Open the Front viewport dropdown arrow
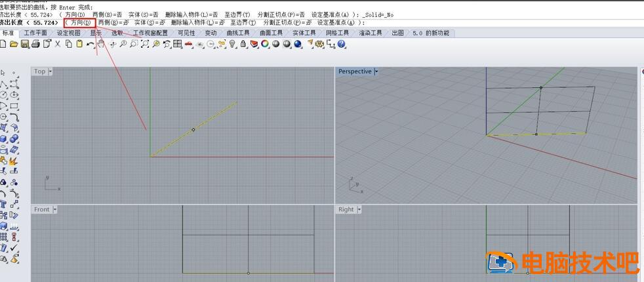The width and height of the screenshot is (644, 282). tap(54, 209)
